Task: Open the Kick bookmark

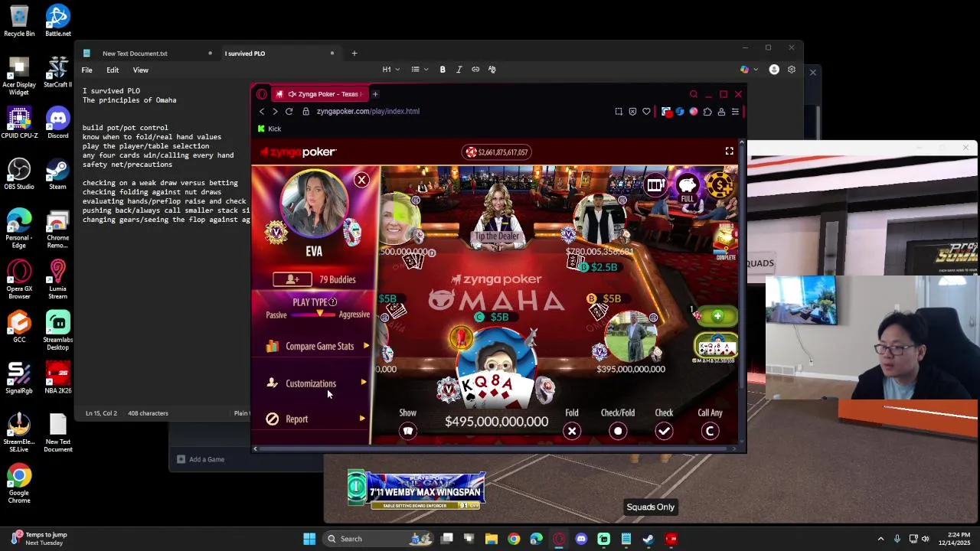Action: pyautogui.click(x=269, y=129)
